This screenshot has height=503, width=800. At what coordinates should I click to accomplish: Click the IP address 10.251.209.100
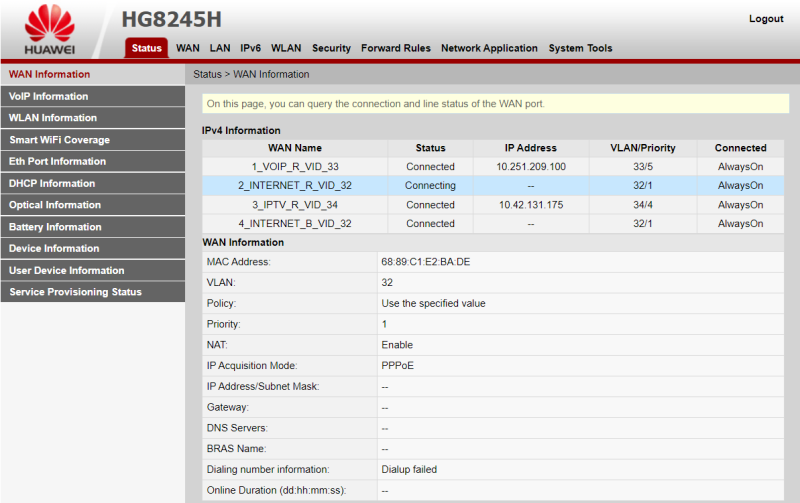point(531,167)
